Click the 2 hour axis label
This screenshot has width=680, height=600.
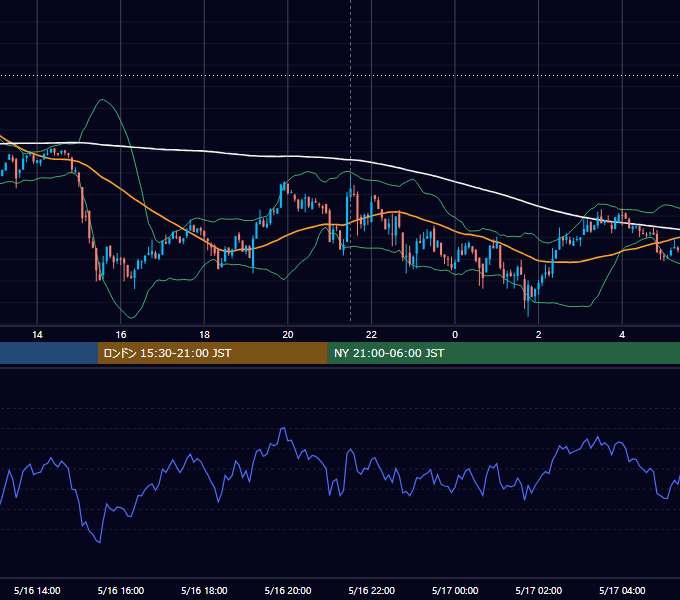click(x=539, y=335)
